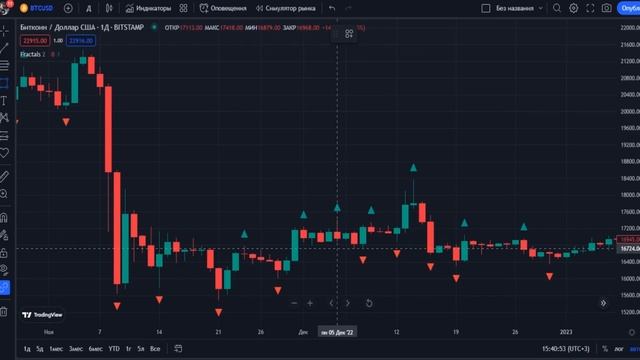This screenshot has height=360, width=640.
Task: Open the candlestick chart type selector
Action: tap(109, 8)
